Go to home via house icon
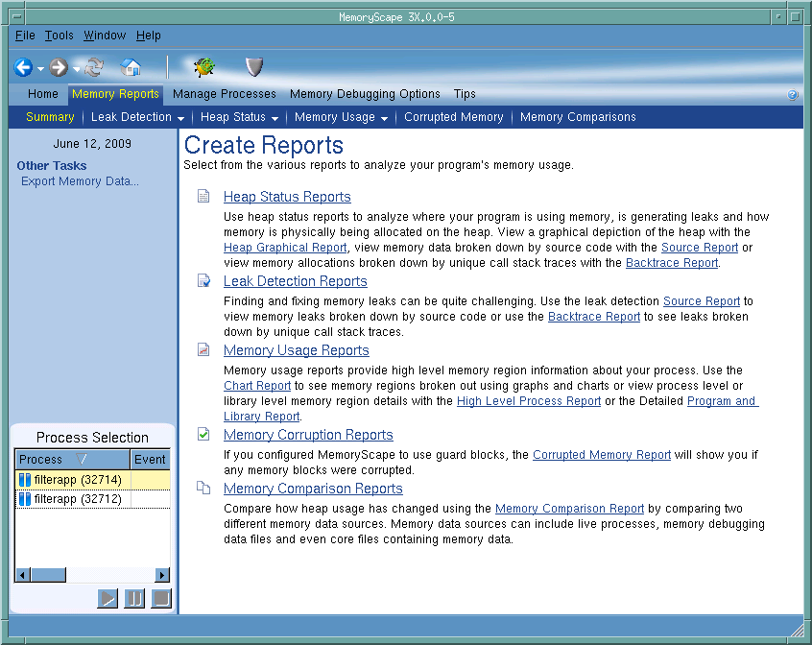The width and height of the screenshot is (812, 645). 131,67
